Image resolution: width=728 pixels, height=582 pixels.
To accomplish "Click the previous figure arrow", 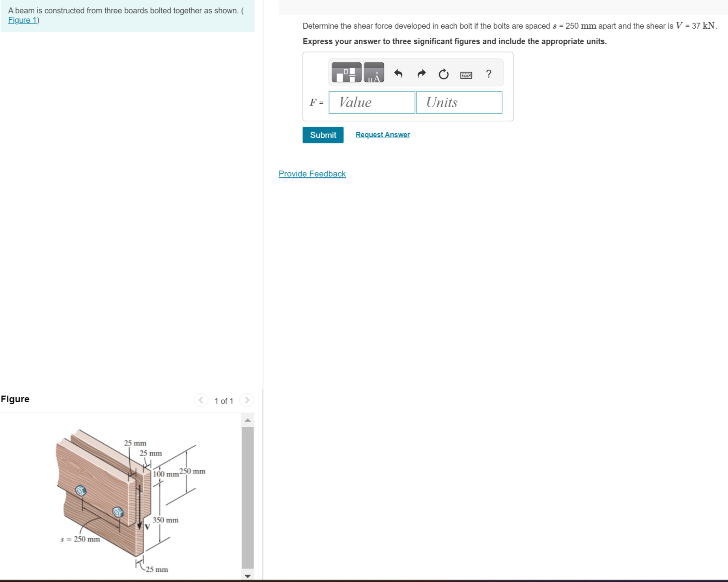I will click(201, 400).
